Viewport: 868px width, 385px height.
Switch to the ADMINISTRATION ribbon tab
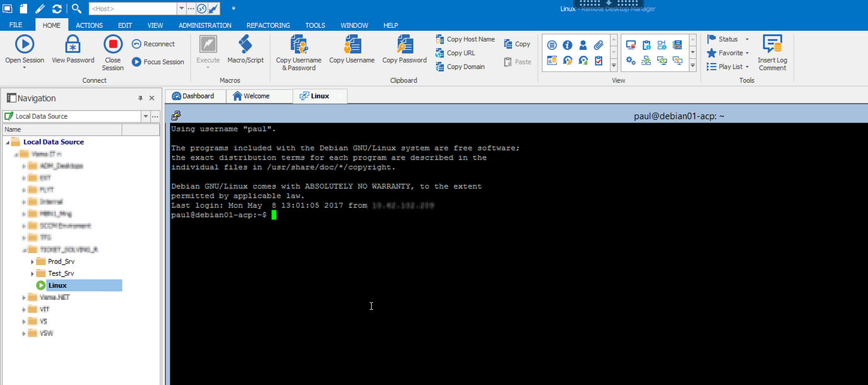(x=205, y=25)
